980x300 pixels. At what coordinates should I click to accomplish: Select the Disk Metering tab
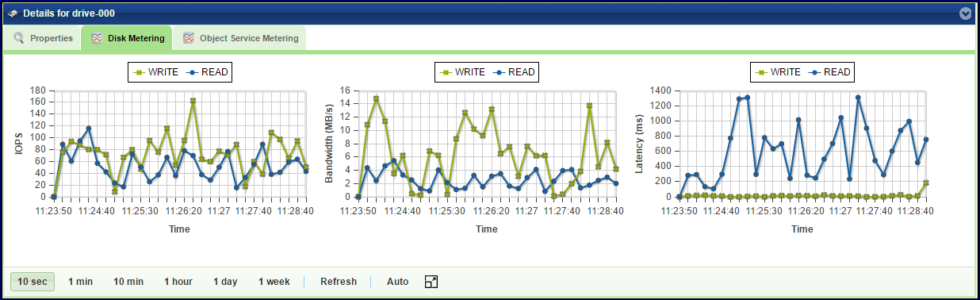click(x=127, y=38)
